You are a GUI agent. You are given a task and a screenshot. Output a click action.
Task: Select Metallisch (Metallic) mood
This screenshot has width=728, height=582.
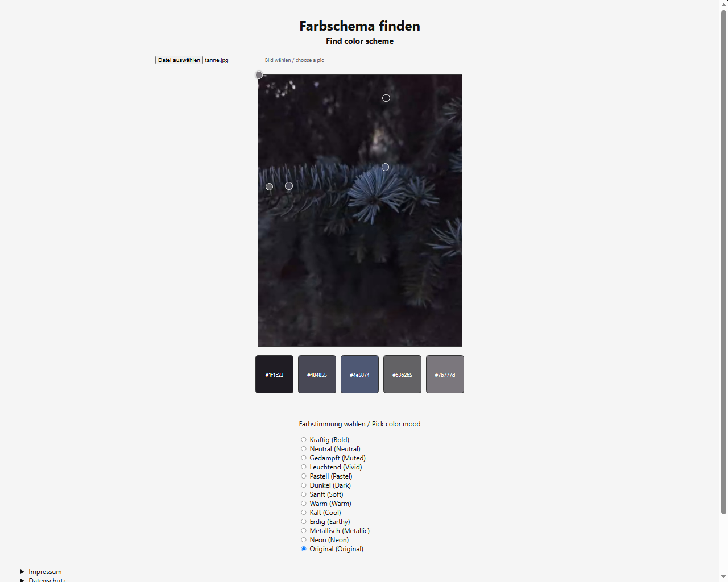[304, 531]
